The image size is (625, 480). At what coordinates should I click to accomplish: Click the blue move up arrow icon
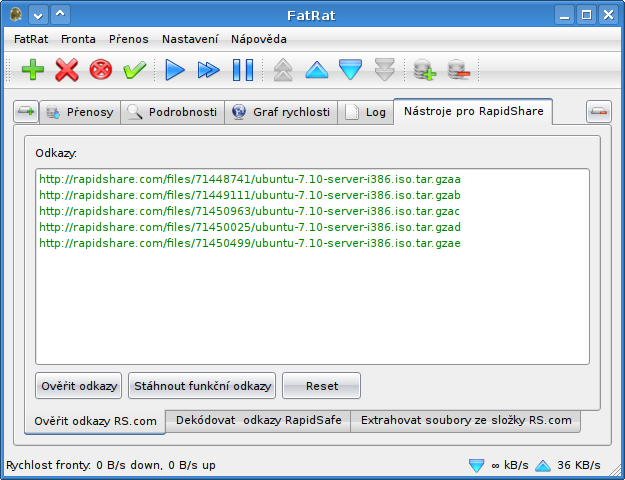[x=317, y=70]
